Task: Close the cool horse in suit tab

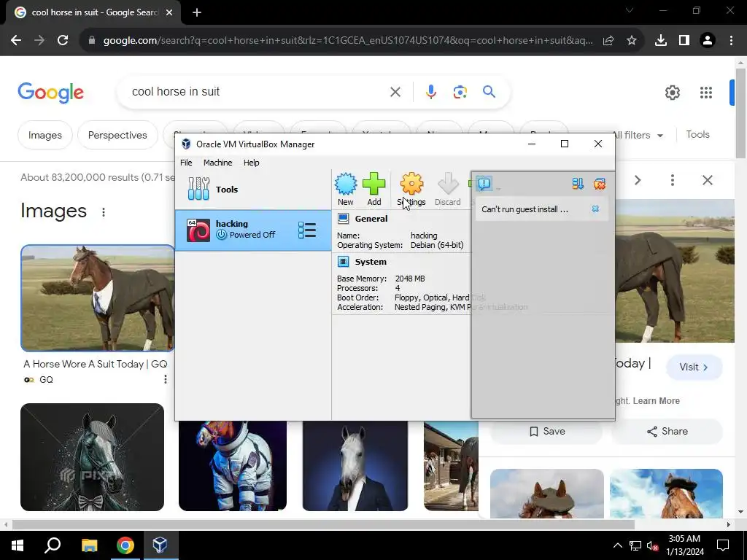Action: [169, 13]
